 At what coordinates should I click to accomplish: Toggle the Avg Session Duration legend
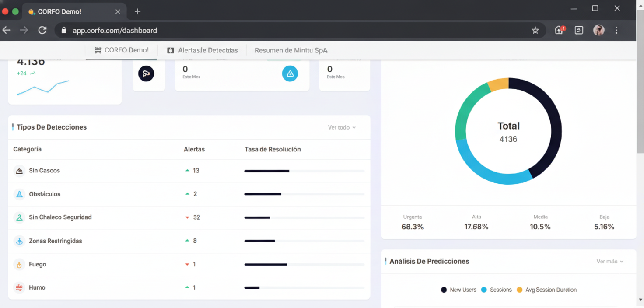[546, 290]
